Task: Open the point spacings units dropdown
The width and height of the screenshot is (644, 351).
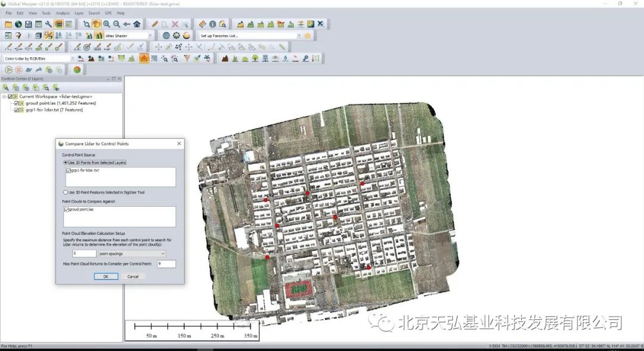Action: click(132, 254)
